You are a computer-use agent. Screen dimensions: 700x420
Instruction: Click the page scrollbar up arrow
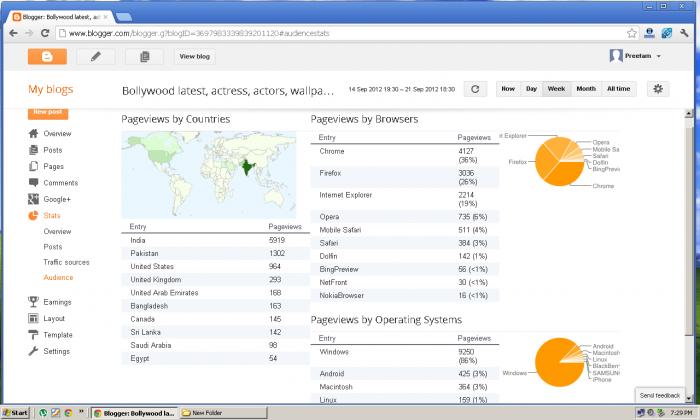[x=689, y=114]
